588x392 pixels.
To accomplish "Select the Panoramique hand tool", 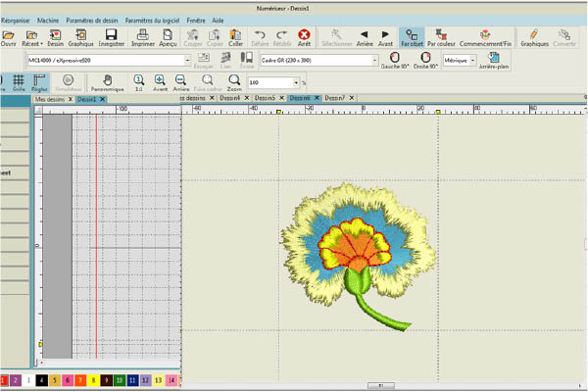I will pos(107,82).
